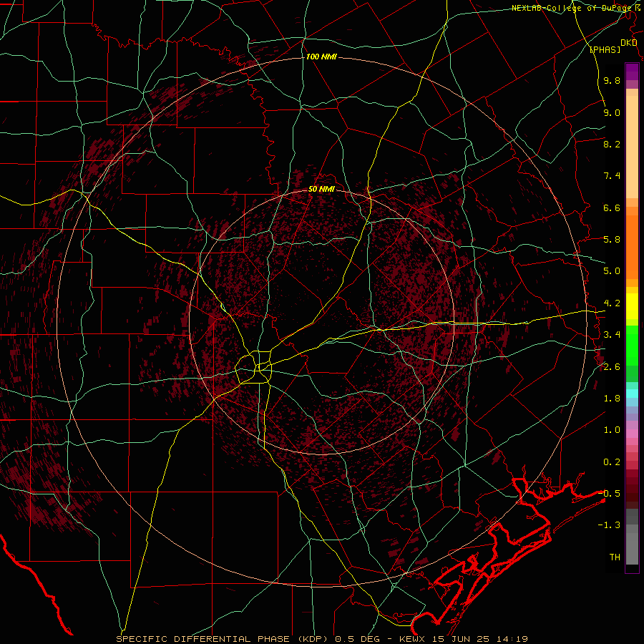
Task: Click the 7.4 value on the scale
Action: 612,176
